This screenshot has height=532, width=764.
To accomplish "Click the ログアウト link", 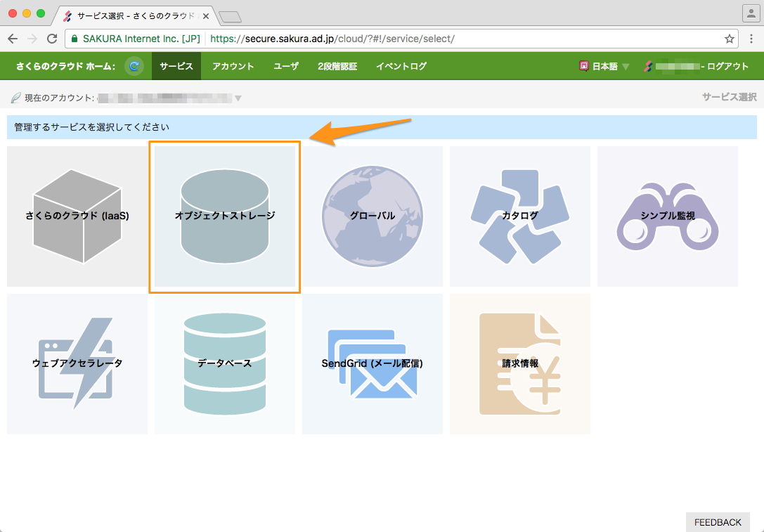I will click(x=727, y=66).
